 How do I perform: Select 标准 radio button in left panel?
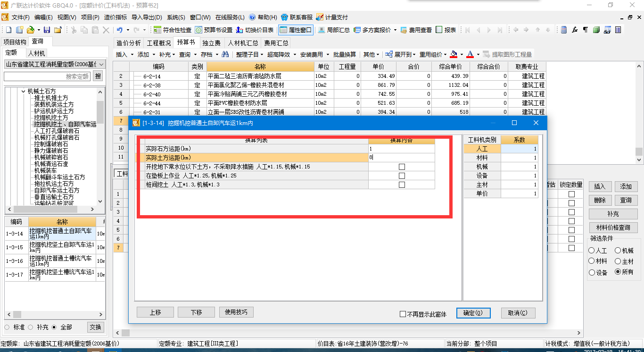coord(7,327)
